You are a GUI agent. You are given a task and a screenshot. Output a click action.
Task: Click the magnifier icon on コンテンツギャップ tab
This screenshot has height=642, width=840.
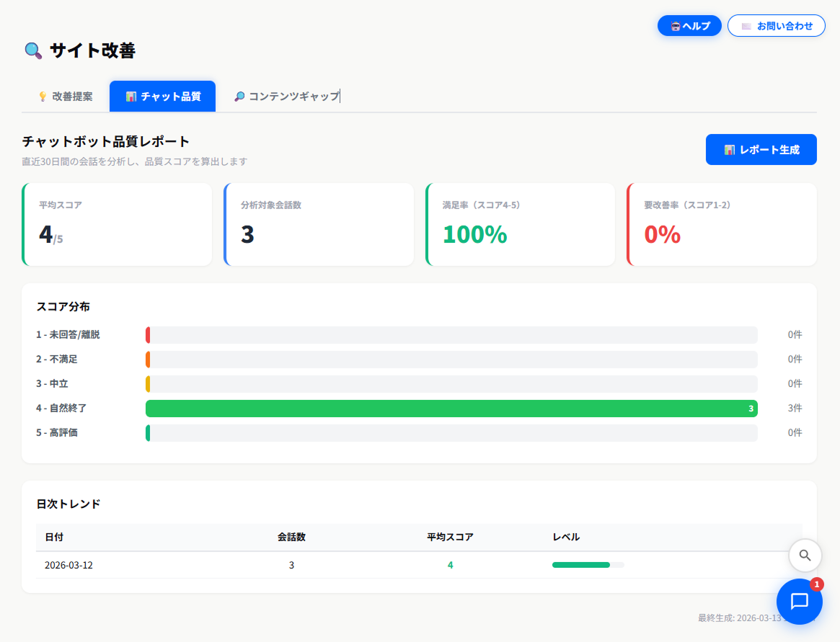[x=239, y=97]
